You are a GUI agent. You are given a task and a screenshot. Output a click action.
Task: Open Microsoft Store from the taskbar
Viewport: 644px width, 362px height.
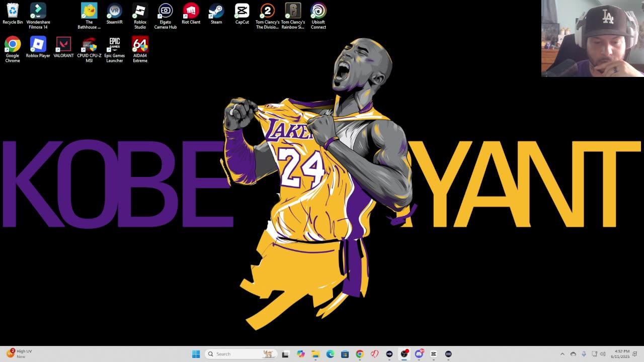coord(345,354)
